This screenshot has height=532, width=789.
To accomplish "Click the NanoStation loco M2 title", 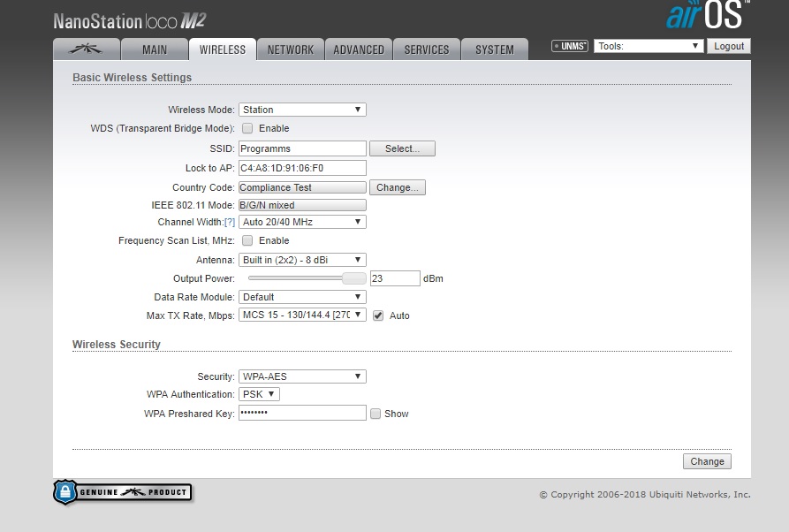I will (x=130, y=20).
